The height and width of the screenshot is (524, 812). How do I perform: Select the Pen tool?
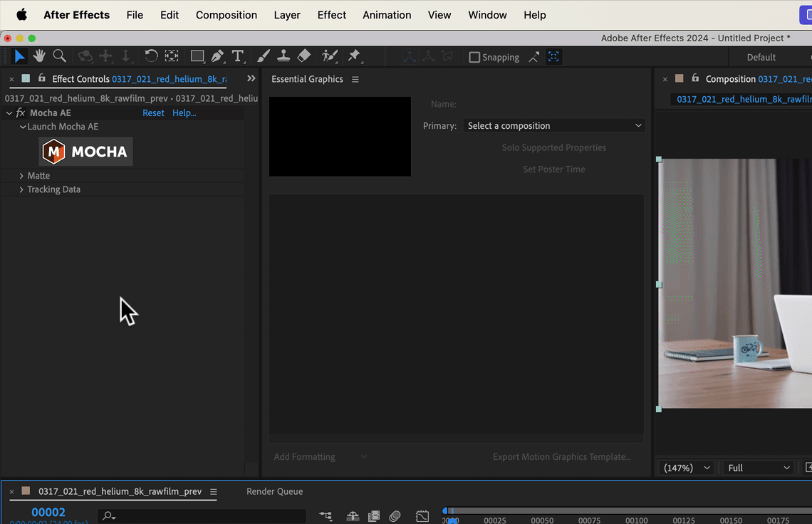pos(217,56)
